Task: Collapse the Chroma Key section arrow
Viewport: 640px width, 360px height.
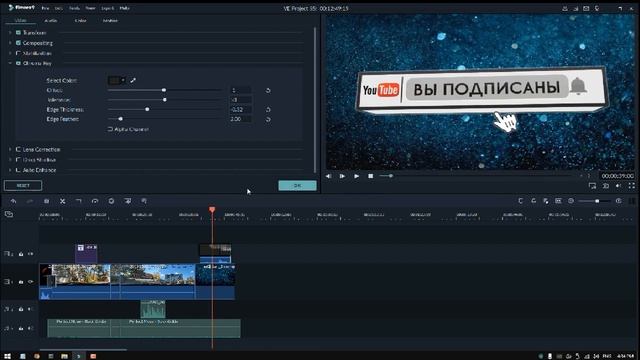Action: coord(10,63)
